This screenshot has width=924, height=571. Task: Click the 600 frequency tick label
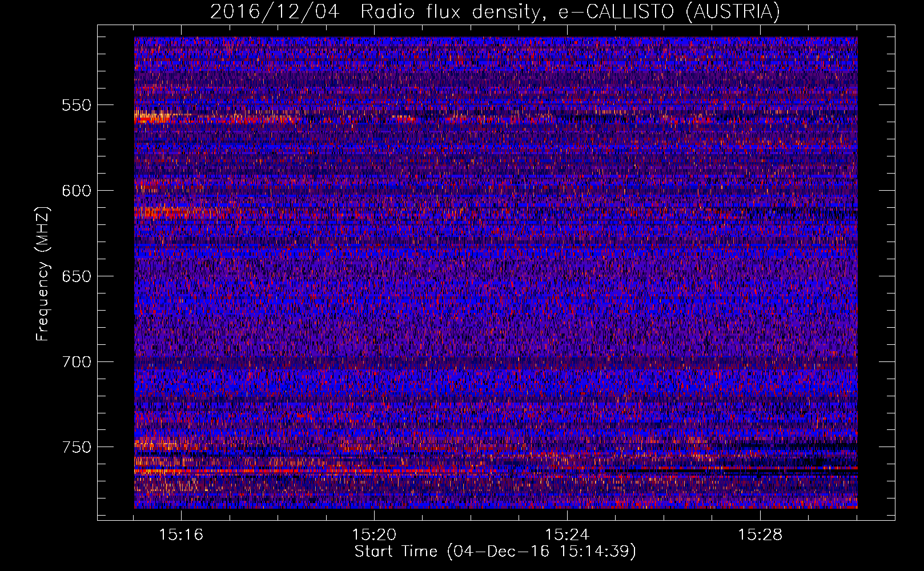77,191
